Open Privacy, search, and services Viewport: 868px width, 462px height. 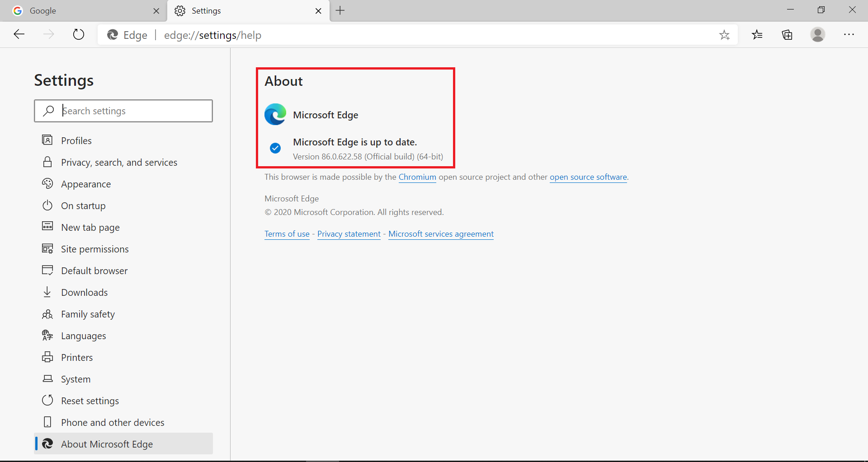pos(123,162)
